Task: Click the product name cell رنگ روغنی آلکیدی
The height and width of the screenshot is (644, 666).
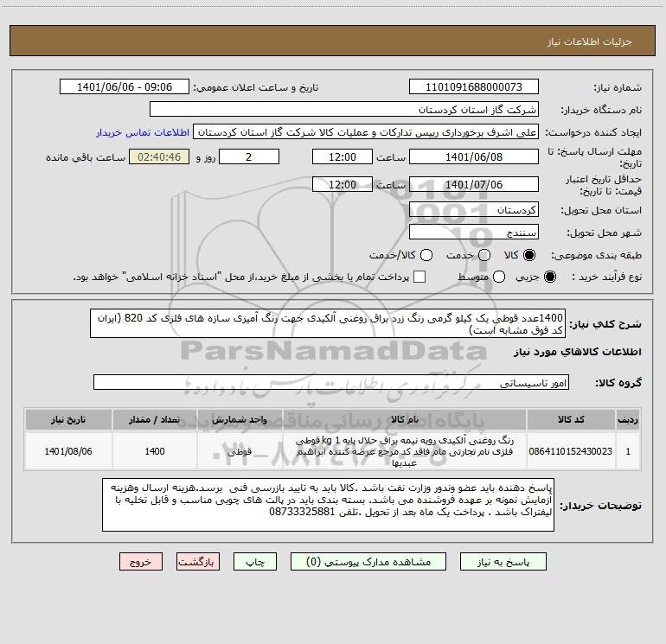Action: [405, 451]
